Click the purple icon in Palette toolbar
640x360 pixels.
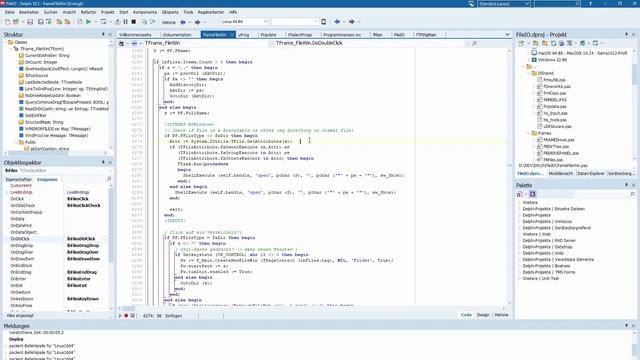(532, 194)
